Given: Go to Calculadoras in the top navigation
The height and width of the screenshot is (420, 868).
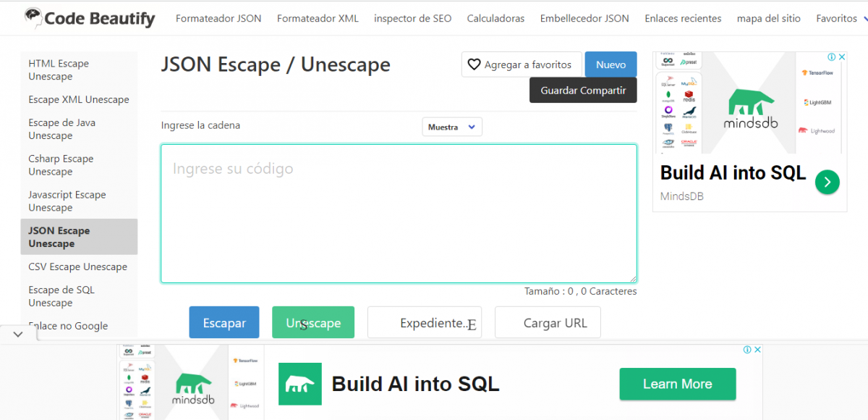Looking at the screenshot, I should (x=495, y=18).
